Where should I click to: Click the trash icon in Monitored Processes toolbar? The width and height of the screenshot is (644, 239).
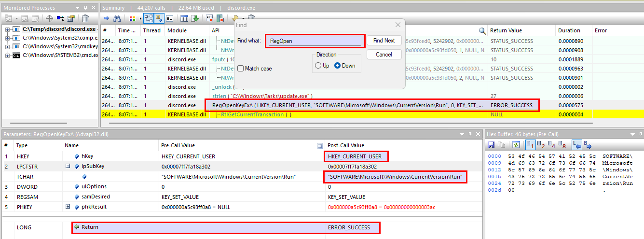pyautogui.click(x=85, y=18)
